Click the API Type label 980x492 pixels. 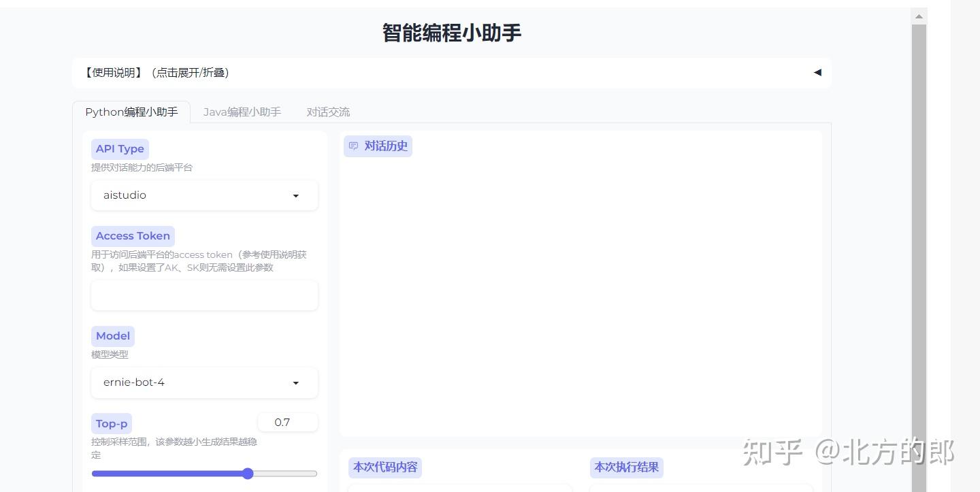(x=120, y=149)
